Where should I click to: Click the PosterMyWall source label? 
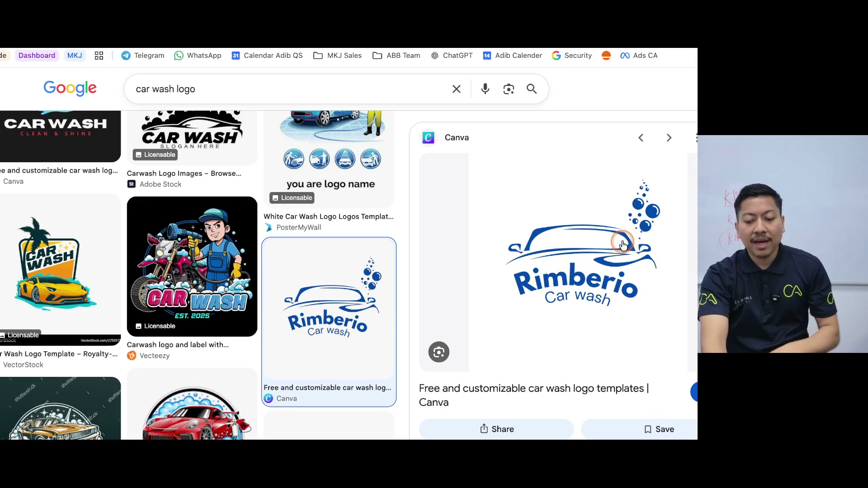(299, 227)
